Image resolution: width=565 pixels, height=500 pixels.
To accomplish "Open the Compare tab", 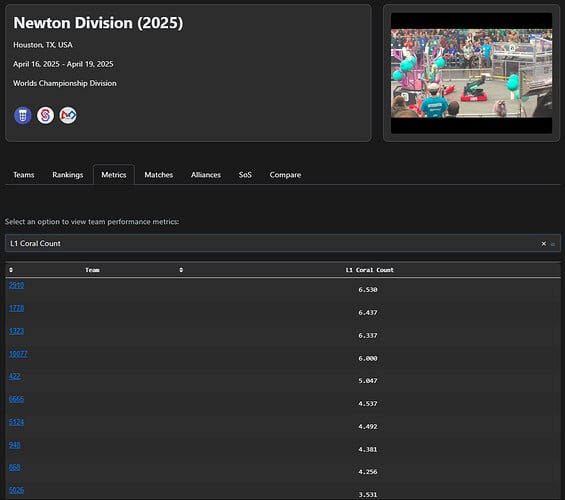I will pyautogui.click(x=285, y=175).
